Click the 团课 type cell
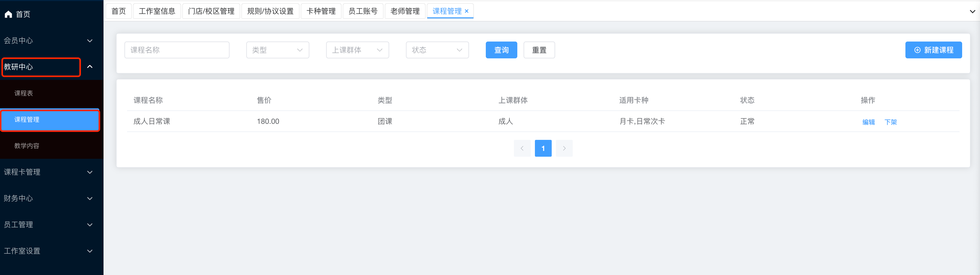 385,121
